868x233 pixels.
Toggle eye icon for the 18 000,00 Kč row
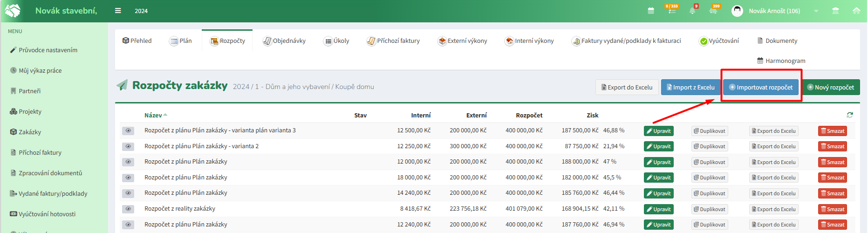(128, 178)
